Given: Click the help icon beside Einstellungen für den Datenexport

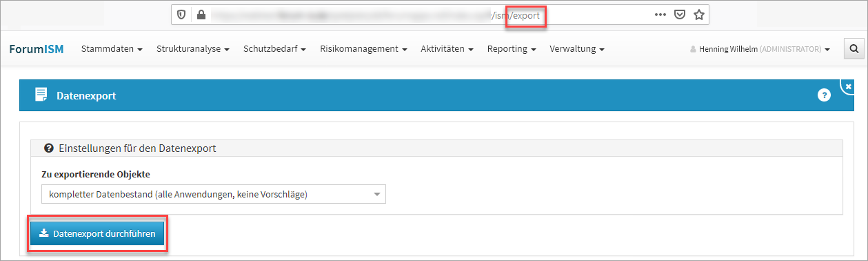Looking at the screenshot, I should 49,148.
